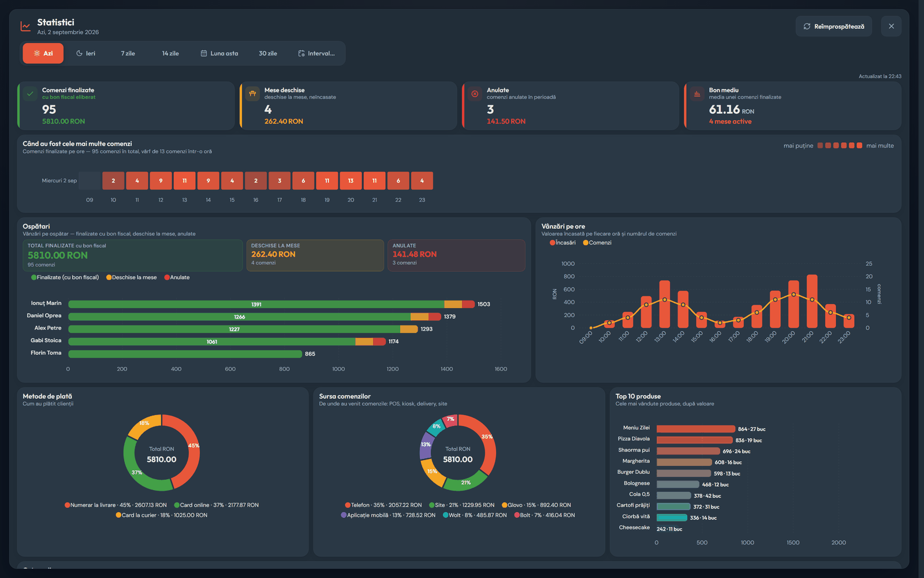
Task: Click the lightest 'mai puține' heatmap legend swatch
Action: tap(820, 146)
